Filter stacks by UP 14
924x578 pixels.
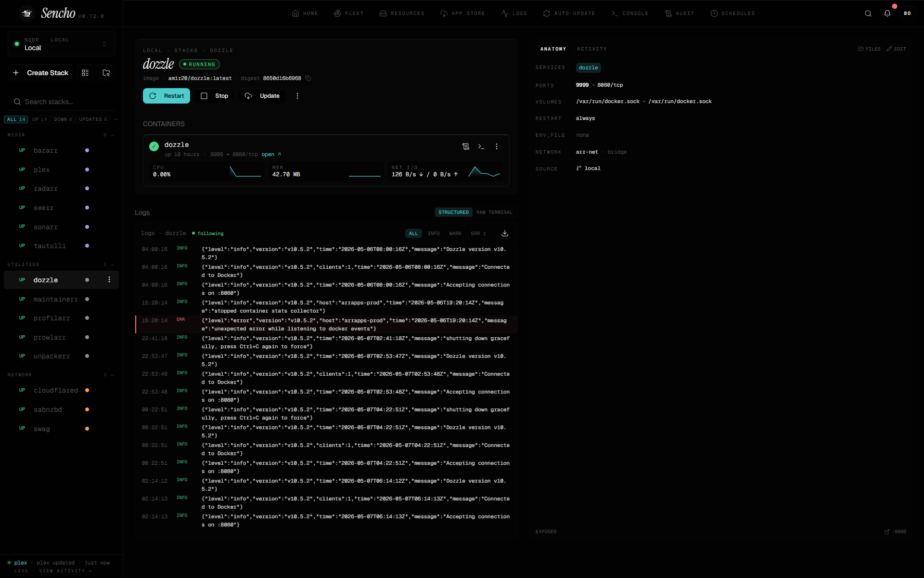point(39,119)
